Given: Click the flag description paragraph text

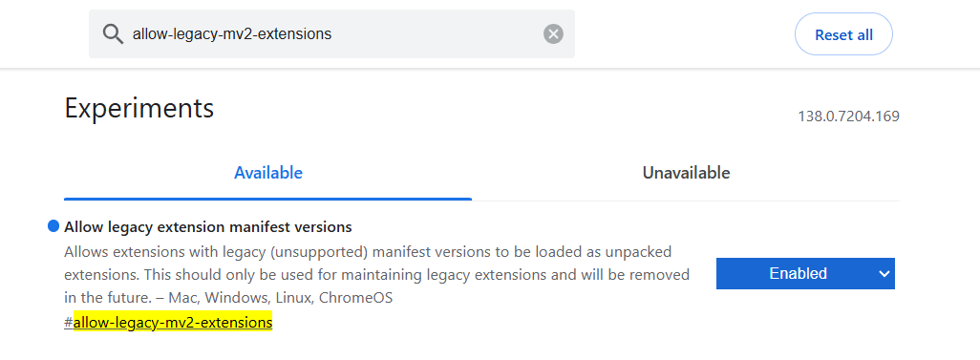Looking at the screenshot, I should (x=377, y=275).
